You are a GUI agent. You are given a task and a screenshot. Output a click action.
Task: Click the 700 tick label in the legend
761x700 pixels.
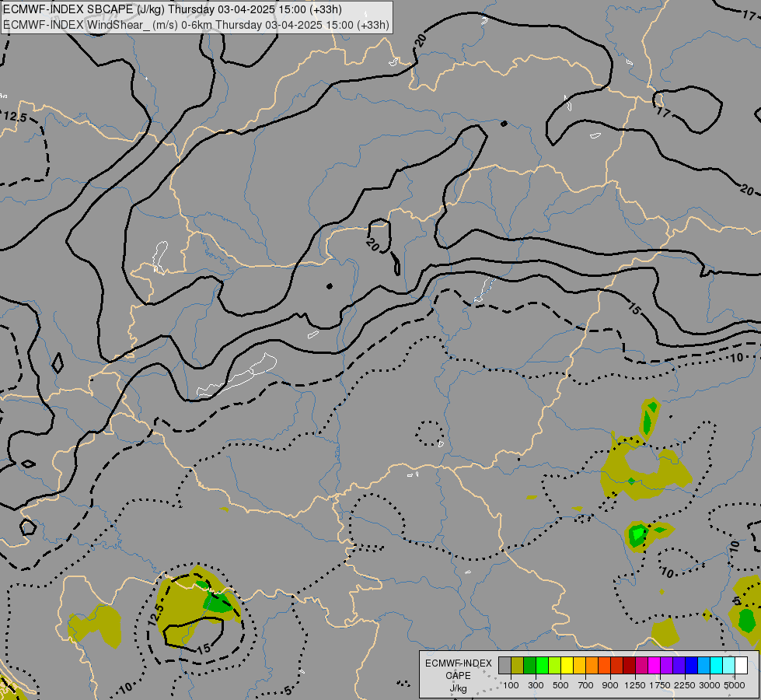click(586, 685)
